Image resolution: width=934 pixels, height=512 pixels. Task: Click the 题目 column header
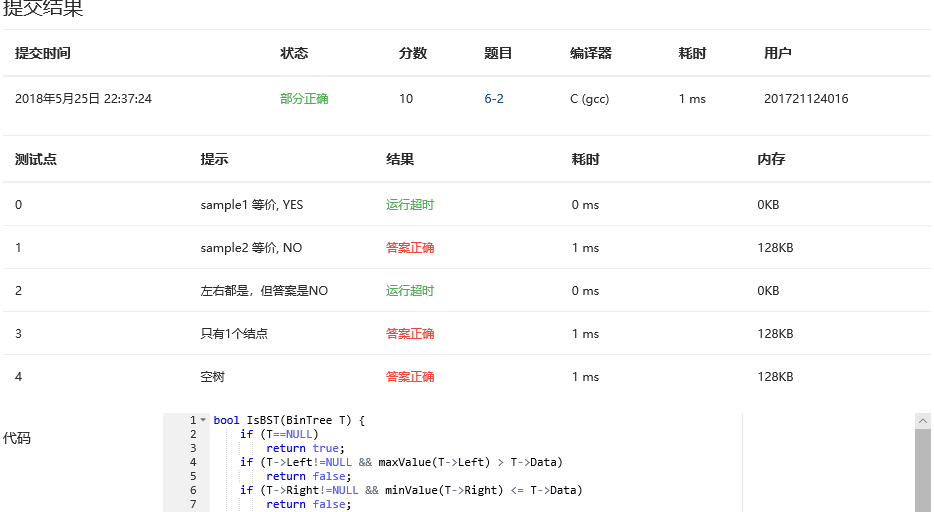[498, 53]
